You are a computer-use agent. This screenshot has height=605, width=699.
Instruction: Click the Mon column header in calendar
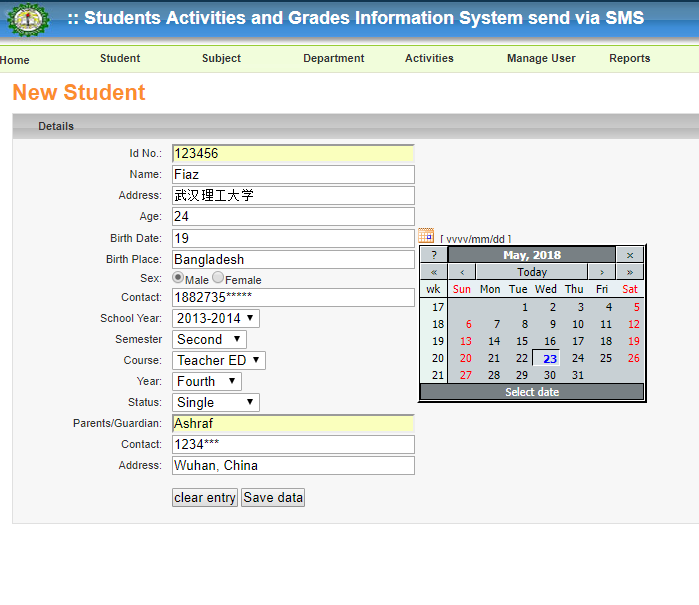(490, 289)
